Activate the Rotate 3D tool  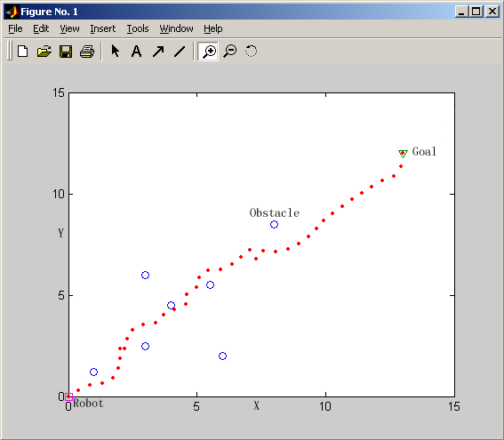[x=251, y=51]
